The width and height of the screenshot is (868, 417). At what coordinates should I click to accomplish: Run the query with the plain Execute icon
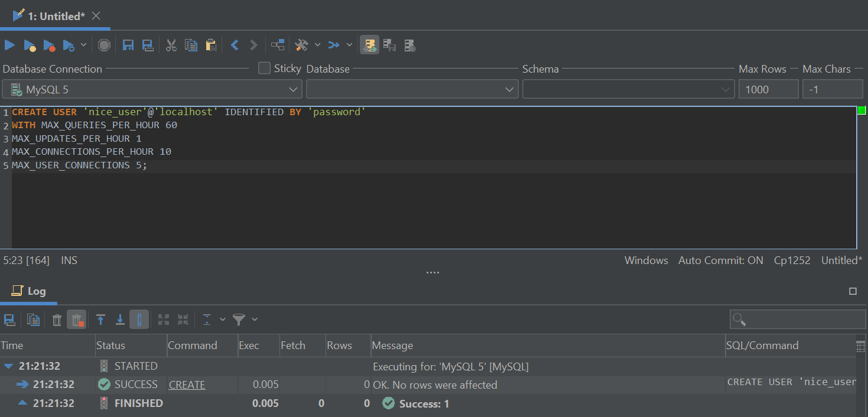click(9, 45)
